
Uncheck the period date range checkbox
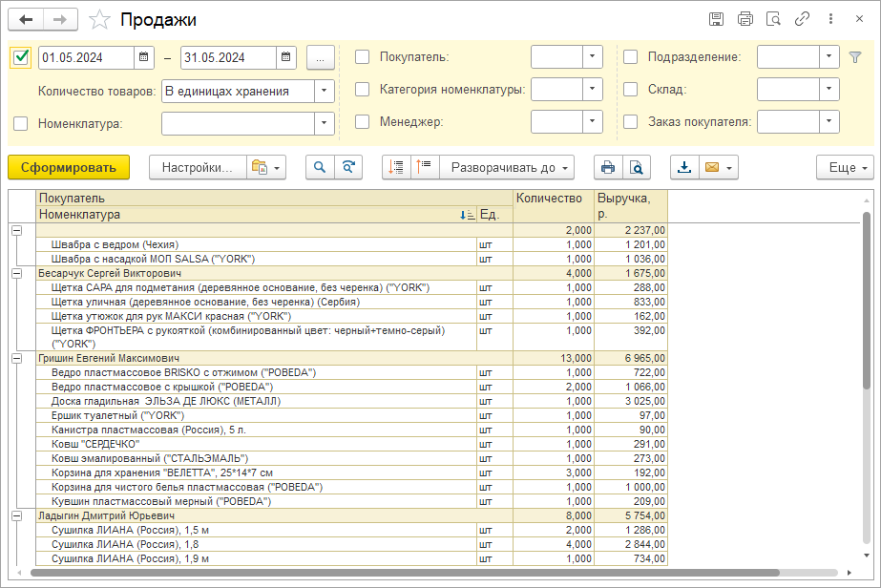pyautogui.click(x=22, y=57)
